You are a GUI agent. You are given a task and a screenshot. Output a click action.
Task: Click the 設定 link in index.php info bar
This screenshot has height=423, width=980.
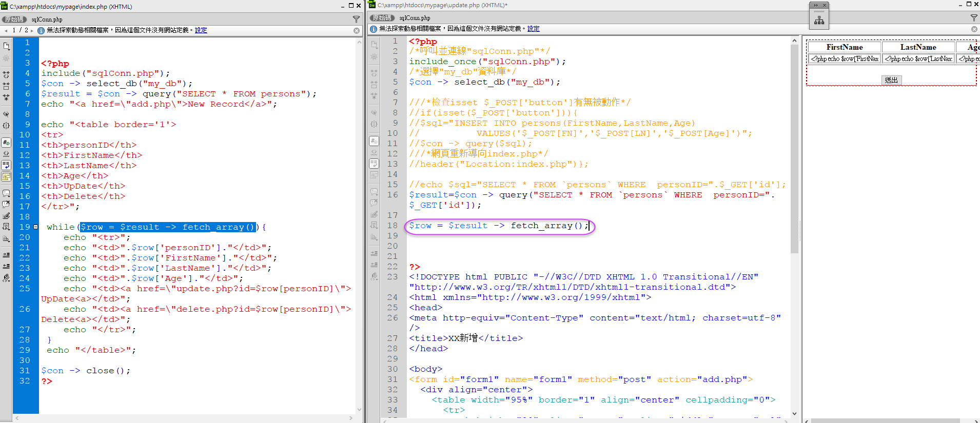coord(201,30)
